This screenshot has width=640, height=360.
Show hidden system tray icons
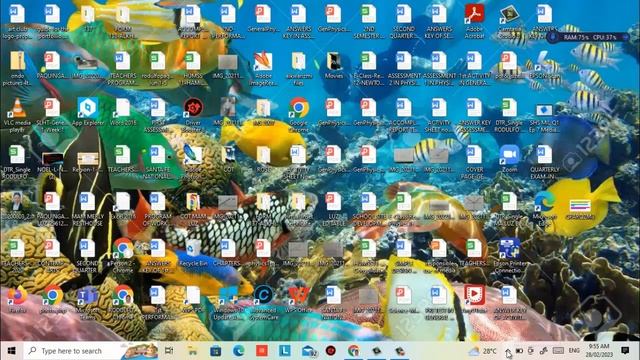click(508, 351)
